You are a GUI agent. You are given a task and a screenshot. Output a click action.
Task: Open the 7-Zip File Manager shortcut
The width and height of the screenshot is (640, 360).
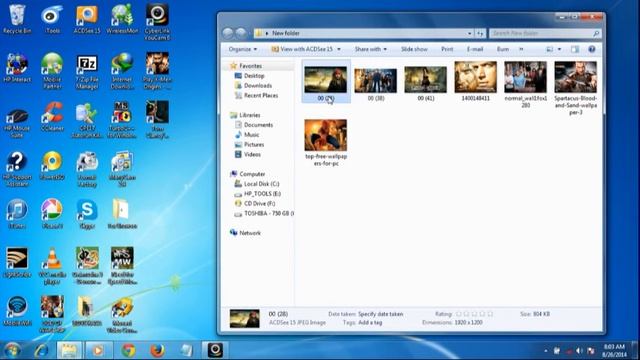(x=87, y=71)
